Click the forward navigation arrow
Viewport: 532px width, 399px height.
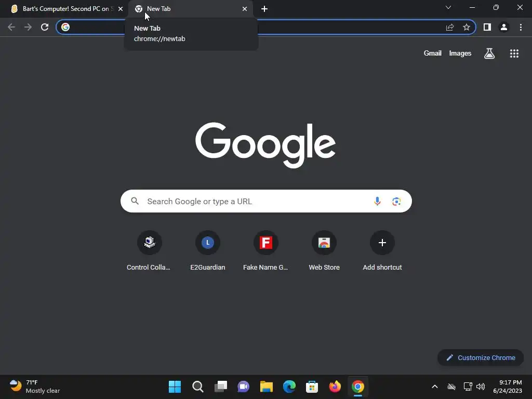(x=28, y=27)
